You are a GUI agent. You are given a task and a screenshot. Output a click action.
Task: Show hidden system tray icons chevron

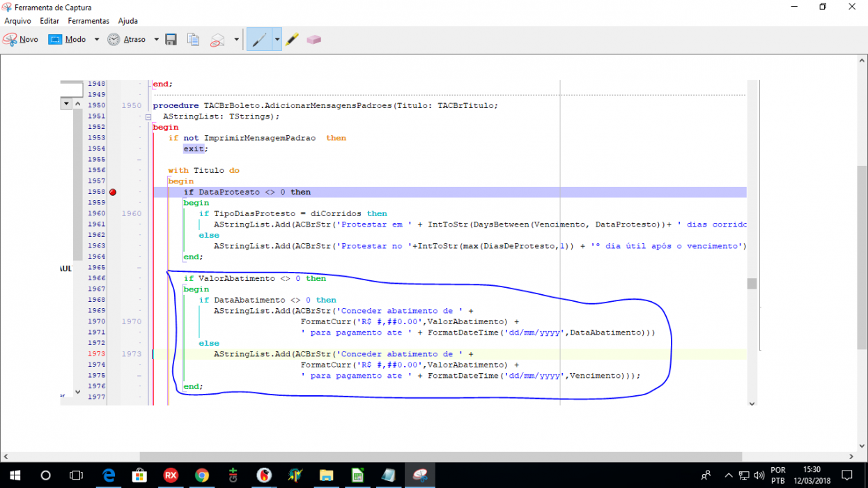[x=729, y=475]
